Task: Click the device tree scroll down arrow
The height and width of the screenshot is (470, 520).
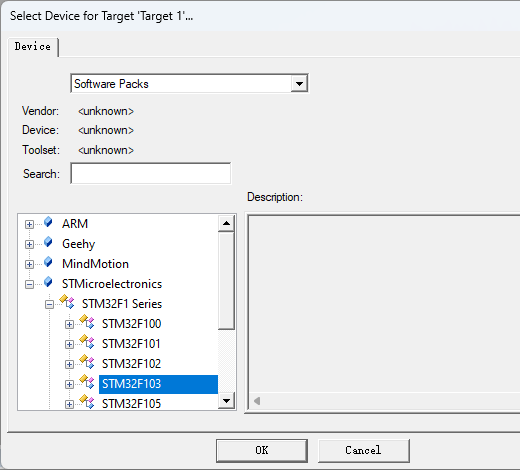Action: (226, 400)
